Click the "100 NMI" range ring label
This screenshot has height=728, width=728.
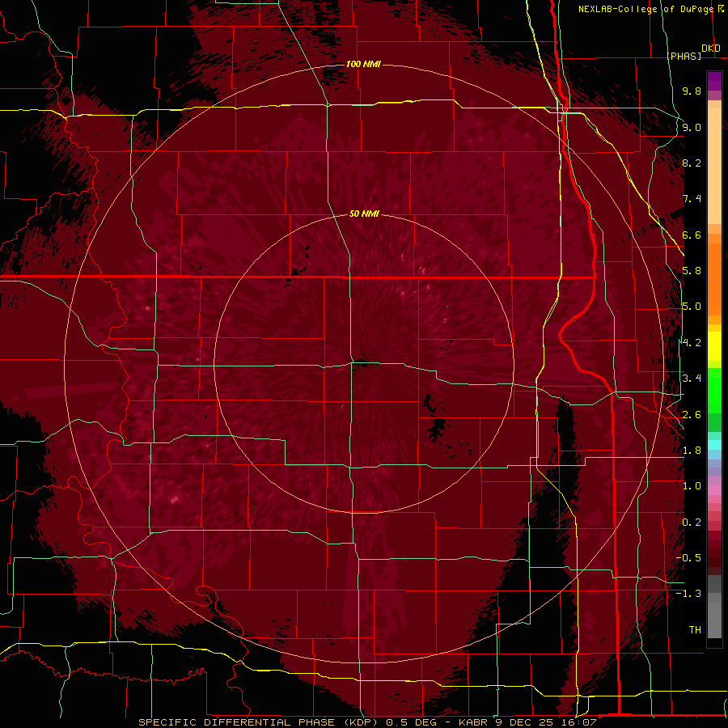coord(363,64)
